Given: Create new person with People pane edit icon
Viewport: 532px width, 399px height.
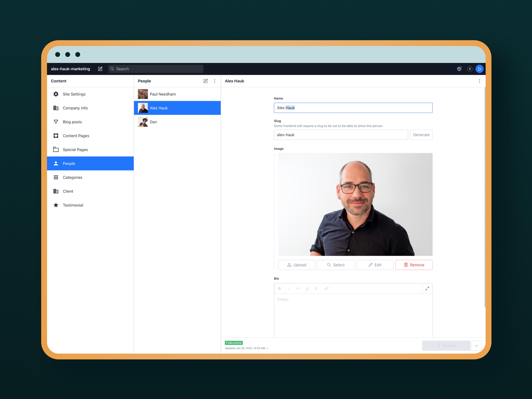Looking at the screenshot, I should coord(205,81).
